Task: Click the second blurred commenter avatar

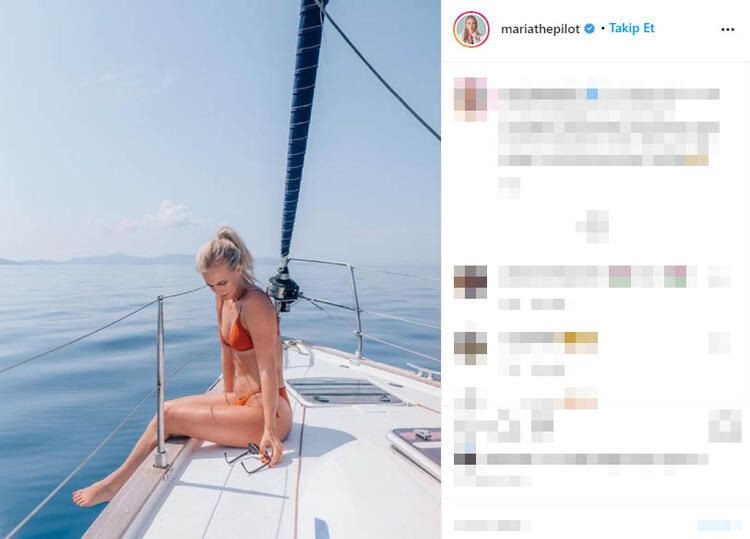Action: [x=471, y=282]
